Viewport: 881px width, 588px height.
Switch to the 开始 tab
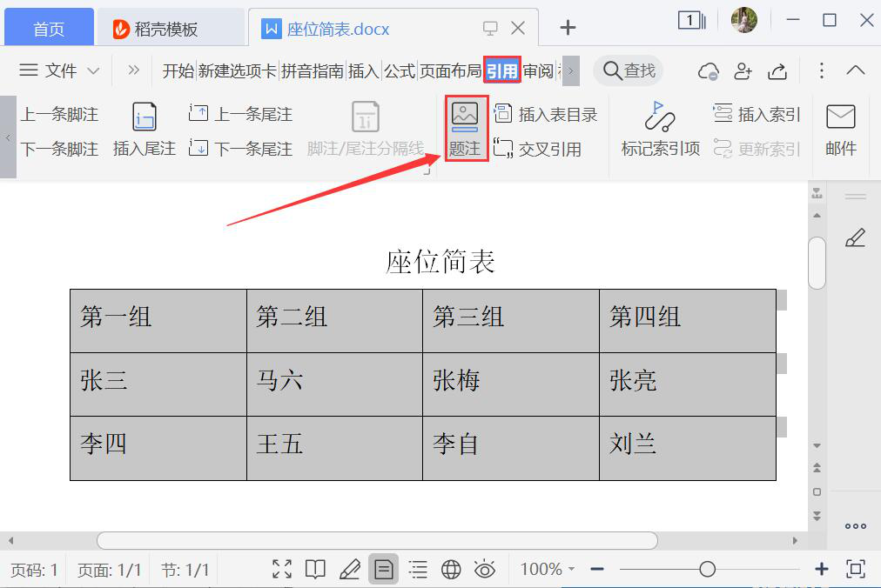(178, 71)
